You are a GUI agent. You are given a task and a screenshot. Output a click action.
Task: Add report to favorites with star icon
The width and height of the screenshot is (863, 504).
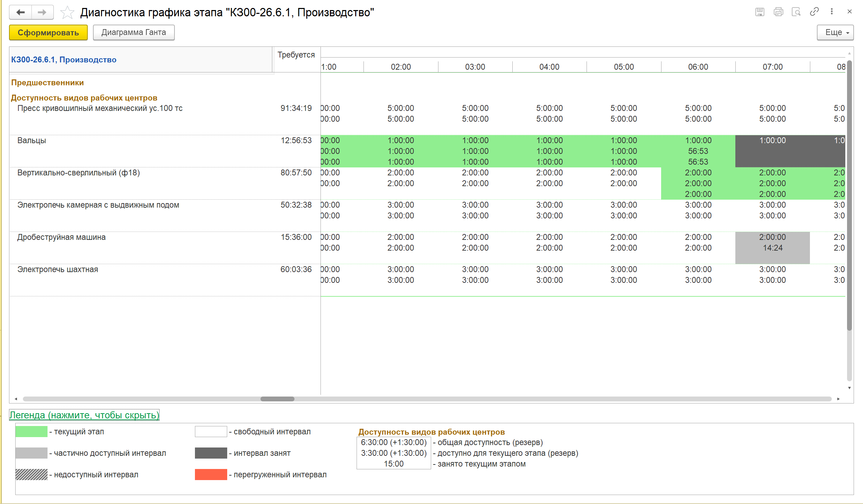[67, 12]
